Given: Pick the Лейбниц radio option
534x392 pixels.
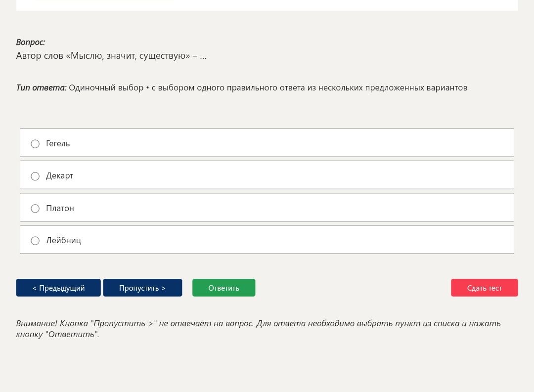Looking at the screenshot, I should point(35,241).
